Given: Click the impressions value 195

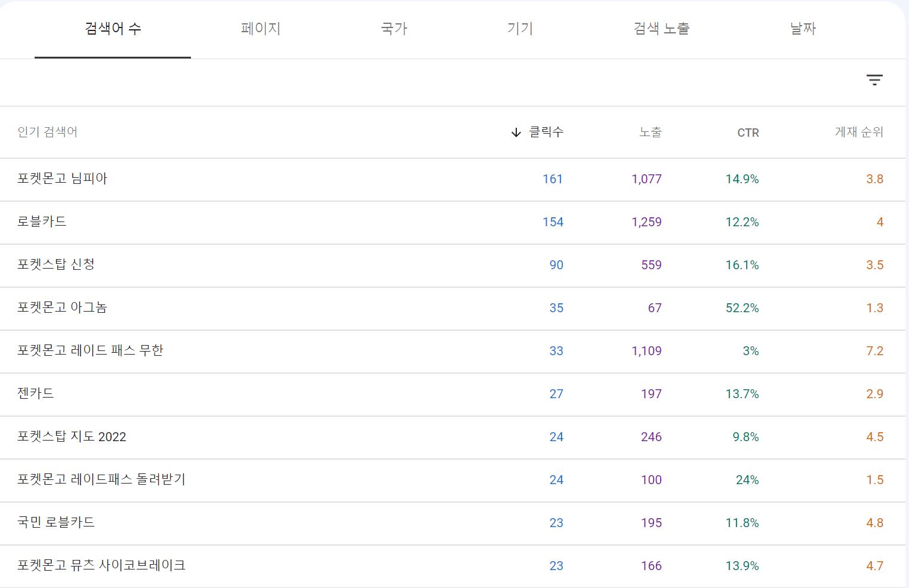Looking at the screenshot, I should pos(652,523).
